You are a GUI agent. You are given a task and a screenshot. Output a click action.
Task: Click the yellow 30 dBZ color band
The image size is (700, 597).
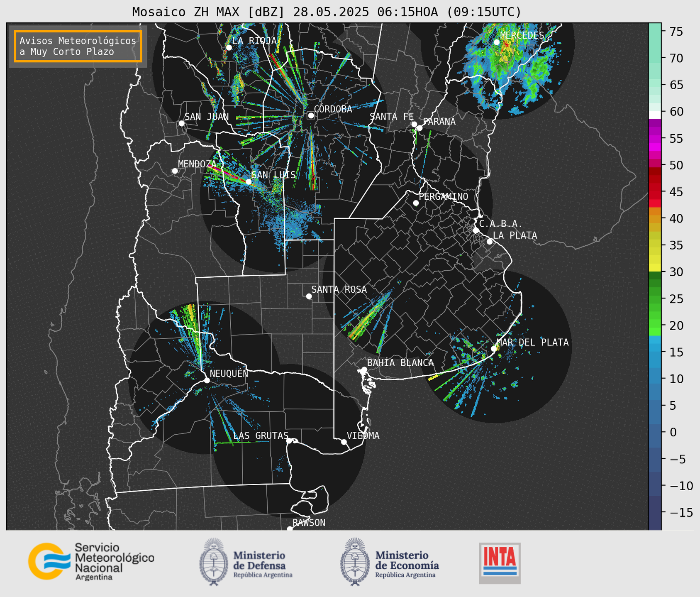point(655,267)
